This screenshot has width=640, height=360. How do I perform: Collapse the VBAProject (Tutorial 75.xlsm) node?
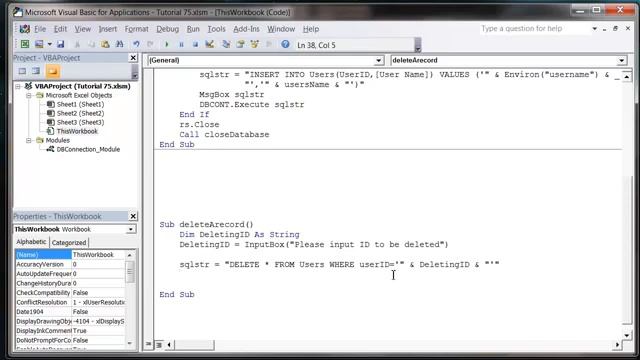tap(18, 86)
